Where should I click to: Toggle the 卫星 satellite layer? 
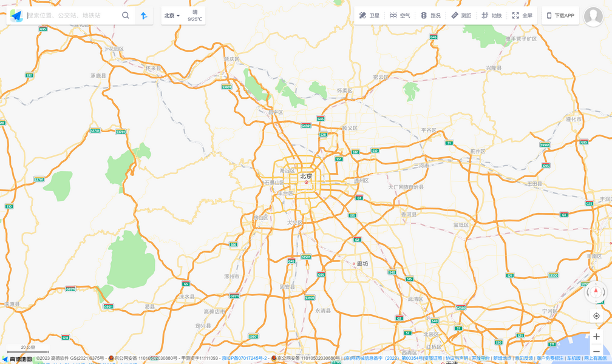point(369,16)
